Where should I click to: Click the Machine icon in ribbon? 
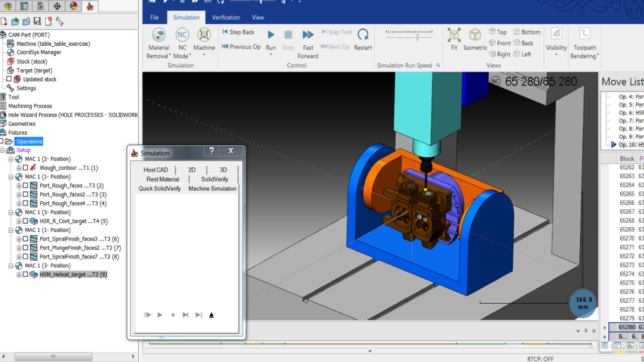tap(204, 35)
